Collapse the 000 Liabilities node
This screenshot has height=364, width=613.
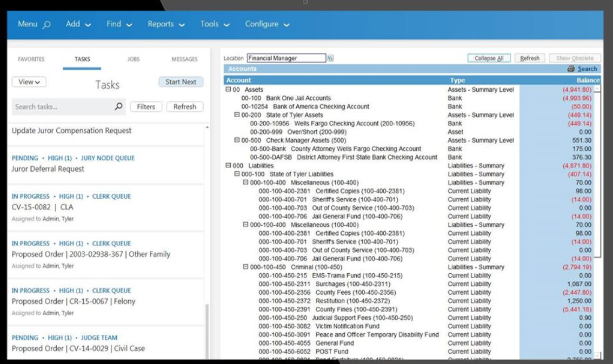pos(228,166)
